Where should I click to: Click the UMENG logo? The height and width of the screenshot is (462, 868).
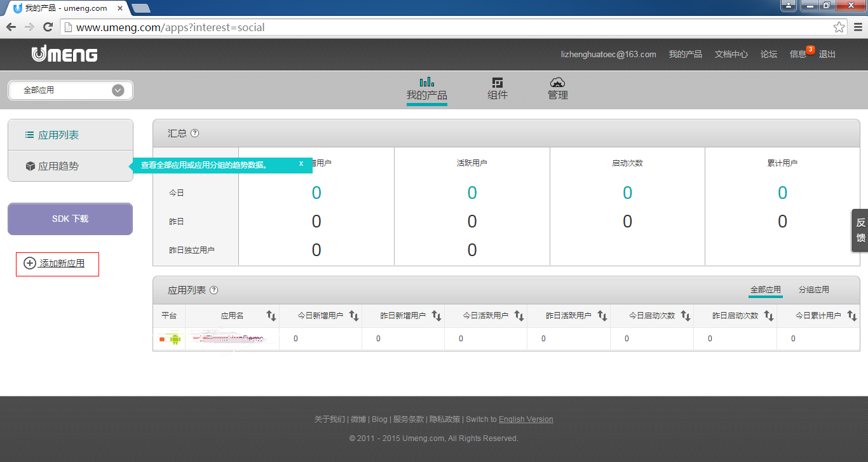pos(65,54)
